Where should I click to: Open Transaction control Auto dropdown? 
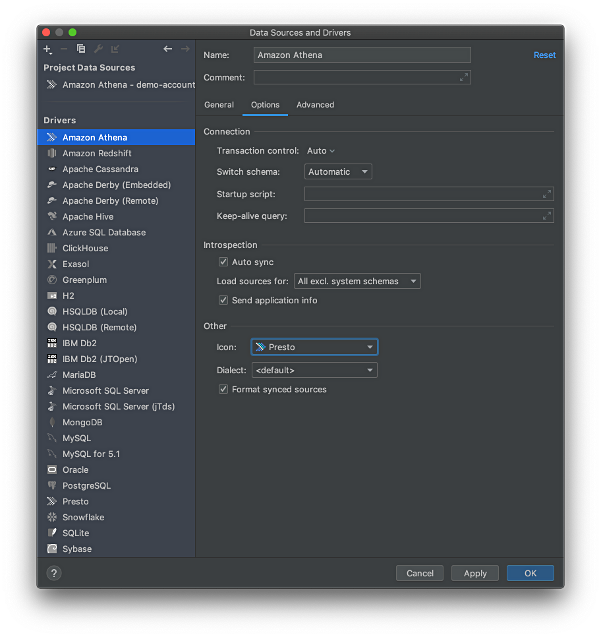[x=321, y=151]
